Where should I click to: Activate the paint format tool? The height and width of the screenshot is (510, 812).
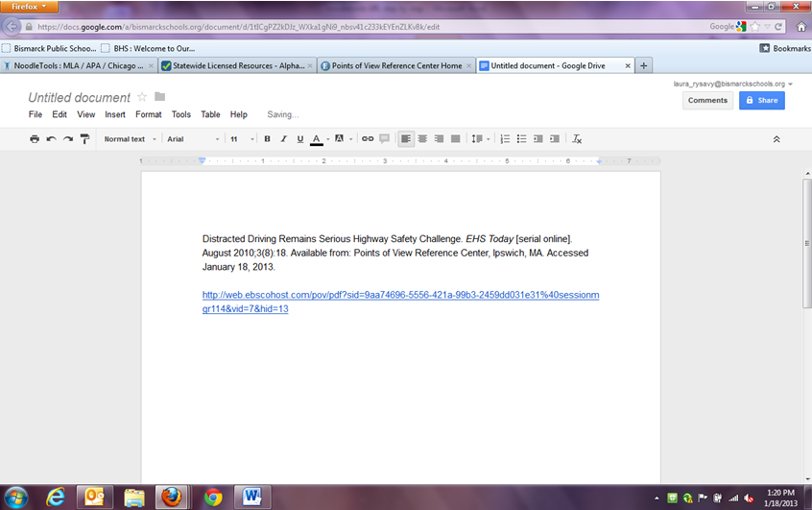pos(84,139)
